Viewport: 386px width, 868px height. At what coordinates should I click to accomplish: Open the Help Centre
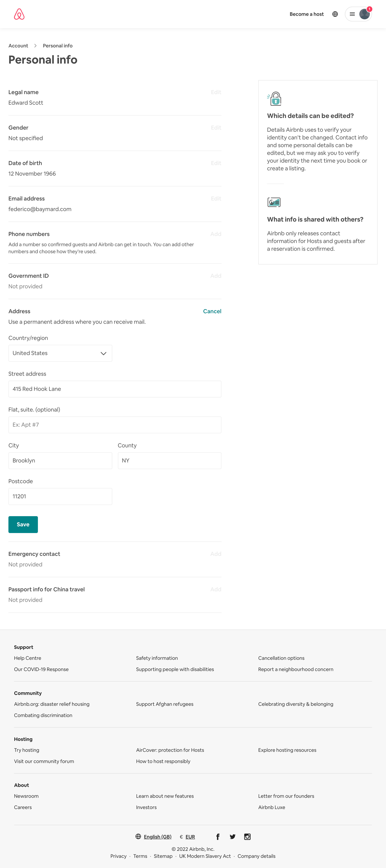click(x=28, y=658)
